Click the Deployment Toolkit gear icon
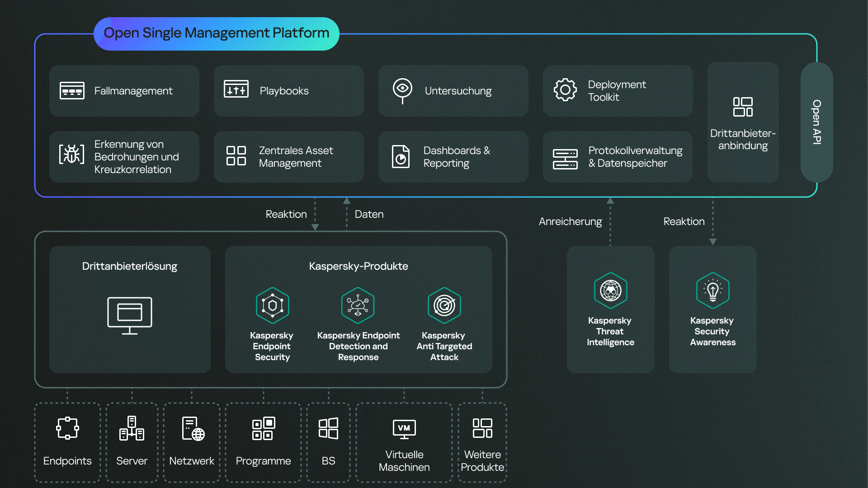 (x=565, y=89)
